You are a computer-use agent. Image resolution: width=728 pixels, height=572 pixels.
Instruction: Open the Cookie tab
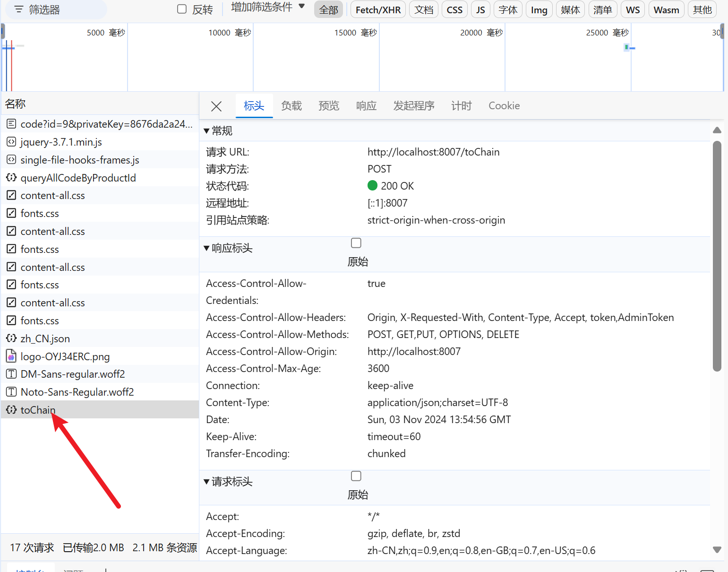point(504,106)
